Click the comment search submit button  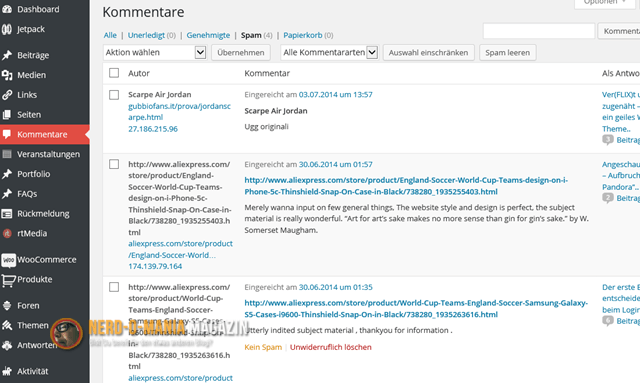tap(619, 31)
